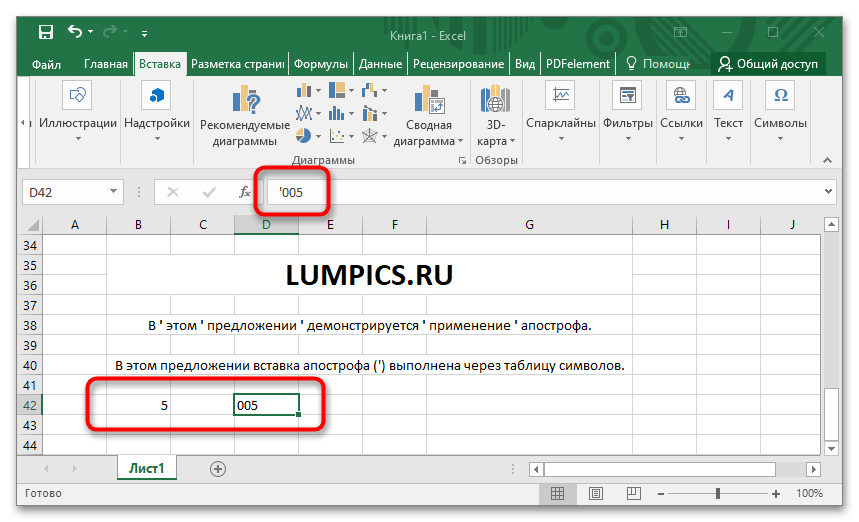
Task: Open the Файл menu tab
Action: coord(46,64)
